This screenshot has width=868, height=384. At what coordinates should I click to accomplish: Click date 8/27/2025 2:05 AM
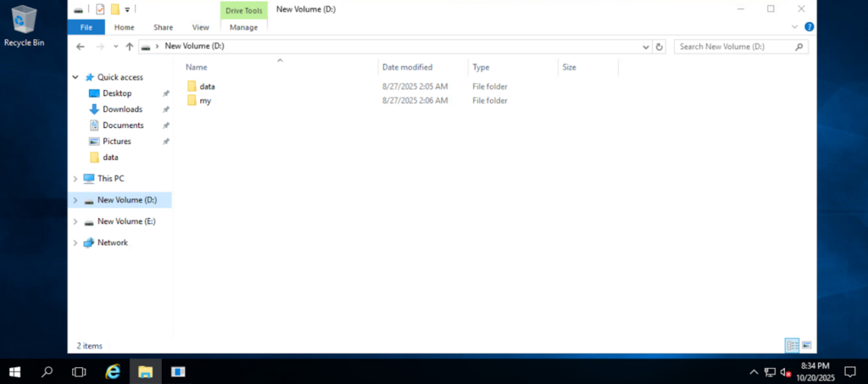[415, 86]
